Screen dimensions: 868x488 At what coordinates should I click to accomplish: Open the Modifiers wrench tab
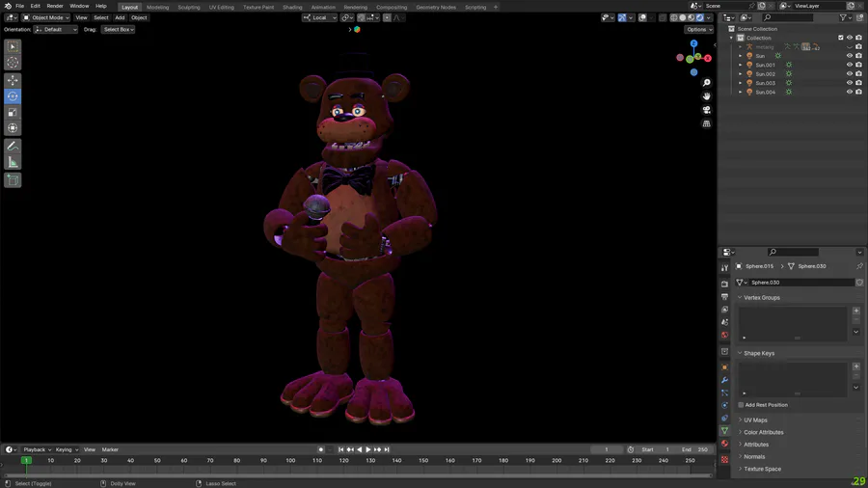[x=724, y=380]
